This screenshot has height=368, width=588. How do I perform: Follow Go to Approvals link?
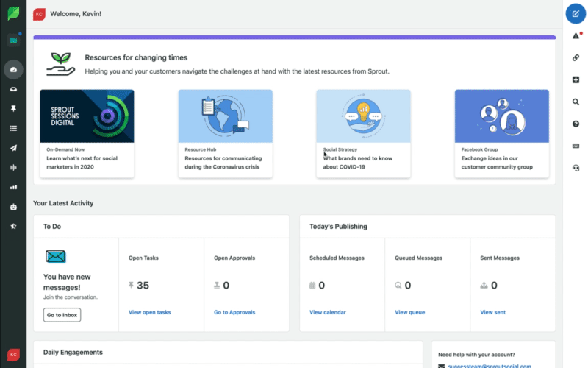tap(234, 312)
